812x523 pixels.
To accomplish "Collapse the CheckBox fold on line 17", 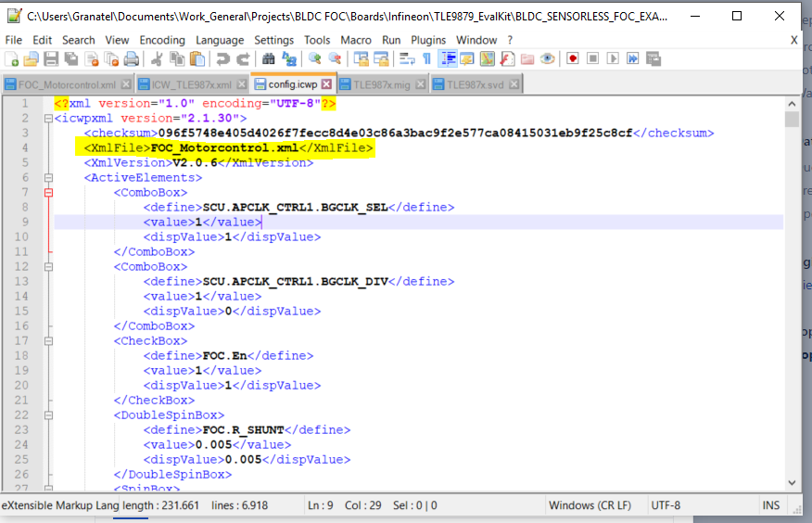I will (x=47, y=341).
